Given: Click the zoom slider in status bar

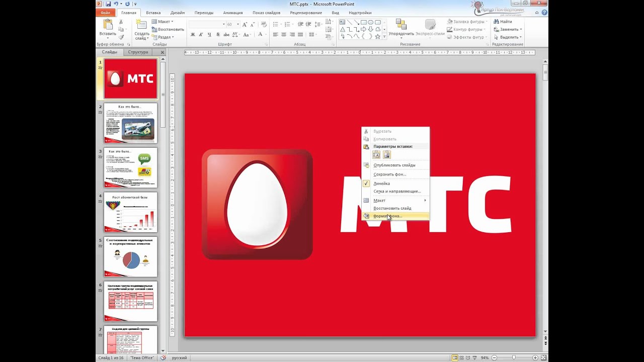Looking at the screenshot, I should point(514,358).
